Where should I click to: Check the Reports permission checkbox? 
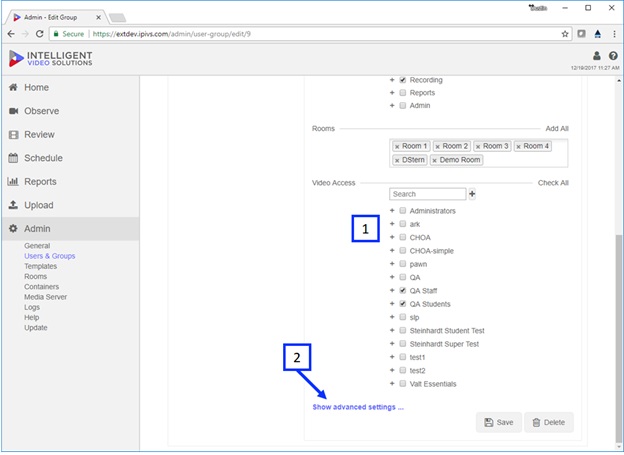pyautogui.click(x=403, y=93)
